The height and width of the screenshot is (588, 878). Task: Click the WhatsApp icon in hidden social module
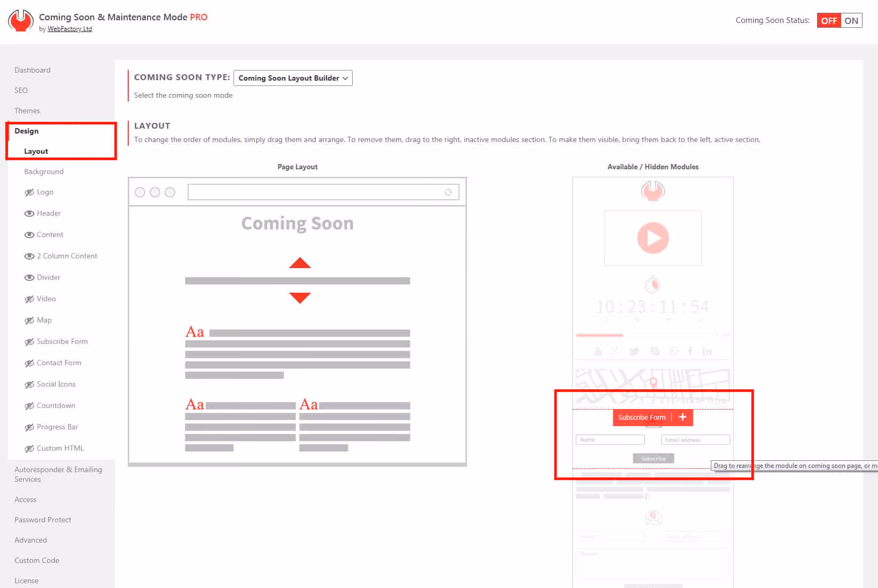[673, 351]
